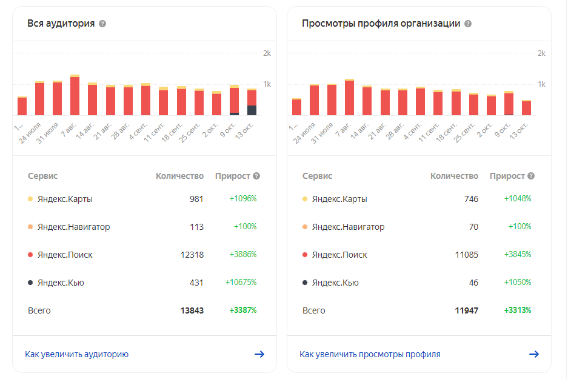The width and height of the screenshot is (588, 379).
Task: Click help icon beside 'Просмотры профиля организации'
Action: click(468, 24)
